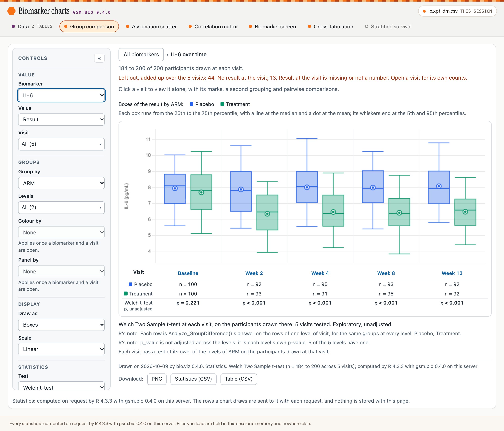The width and height of the screenshot is (504, 431).
Task: Open the Week 12 visit link
Action: tap(452, 273)
